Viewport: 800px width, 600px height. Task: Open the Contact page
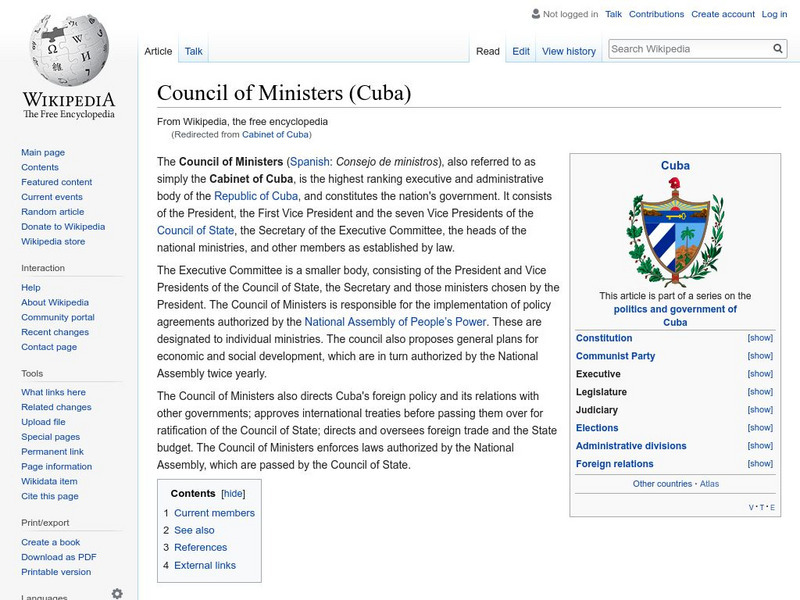point(49,346)
